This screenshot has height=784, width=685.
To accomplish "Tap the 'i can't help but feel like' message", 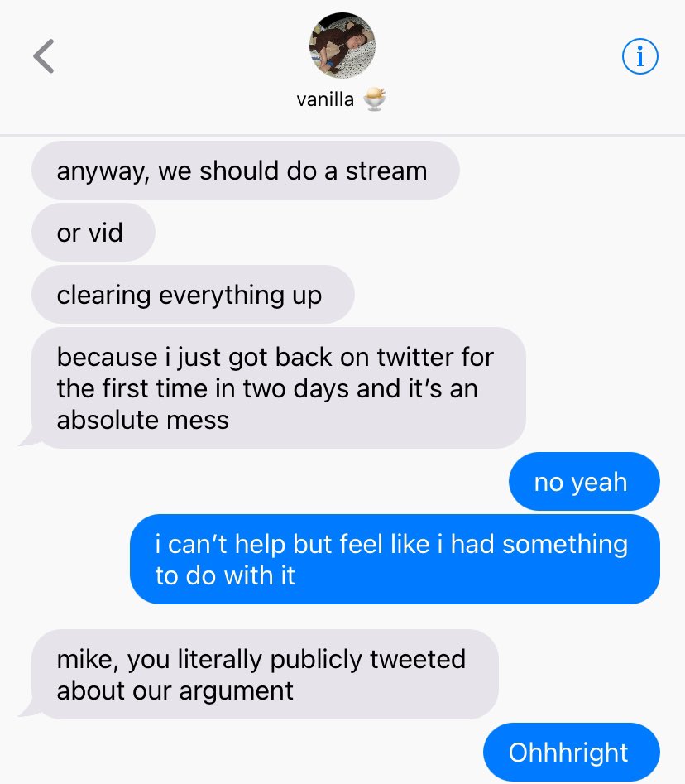I will tap(395, 560).
